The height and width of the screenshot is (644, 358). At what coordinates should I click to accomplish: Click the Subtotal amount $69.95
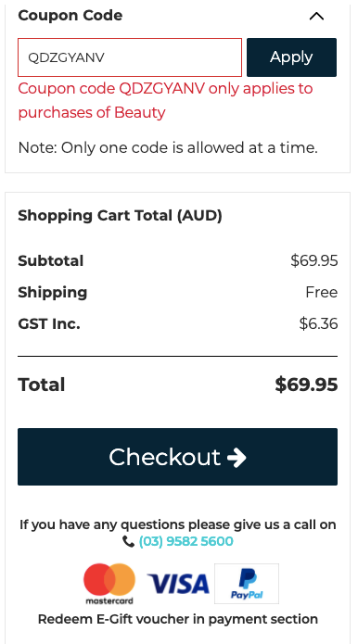[314, 260]
